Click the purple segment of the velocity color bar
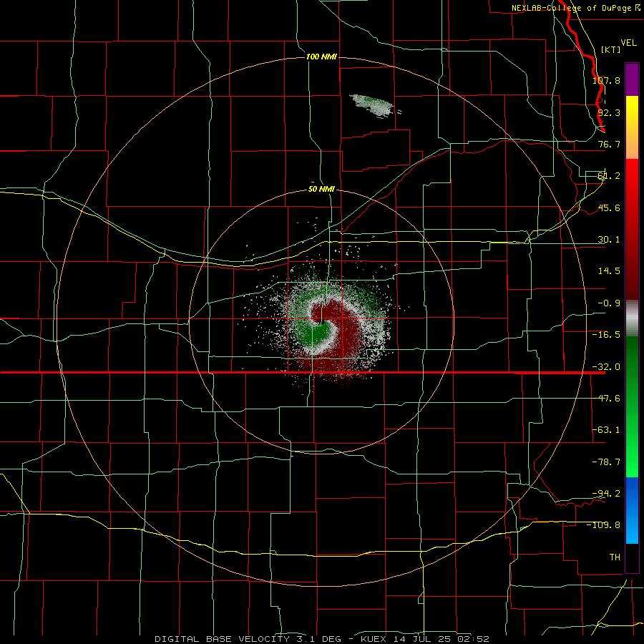This screenshot has width=644, height=644. [x=632, y=79]
